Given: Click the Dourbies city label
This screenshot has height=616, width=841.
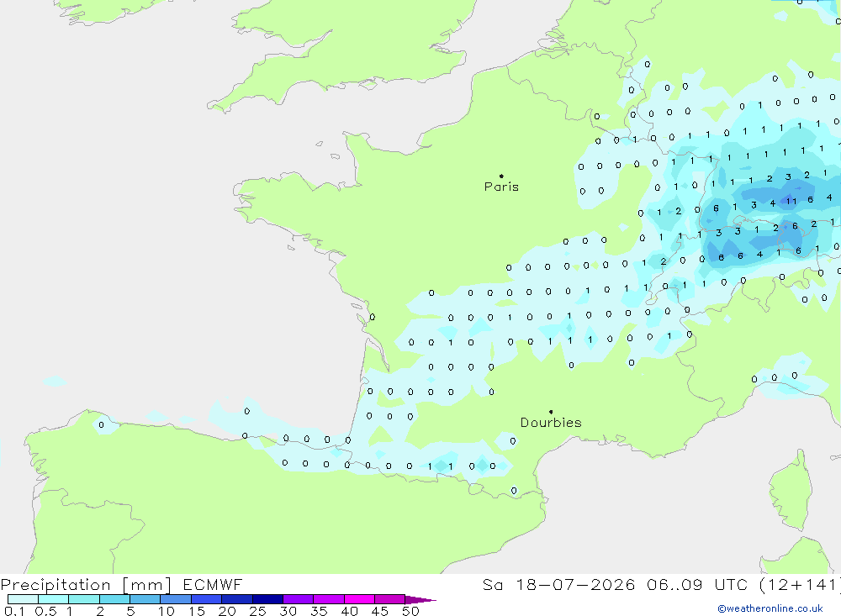Looking at the screenshot, I should [551, 423].
